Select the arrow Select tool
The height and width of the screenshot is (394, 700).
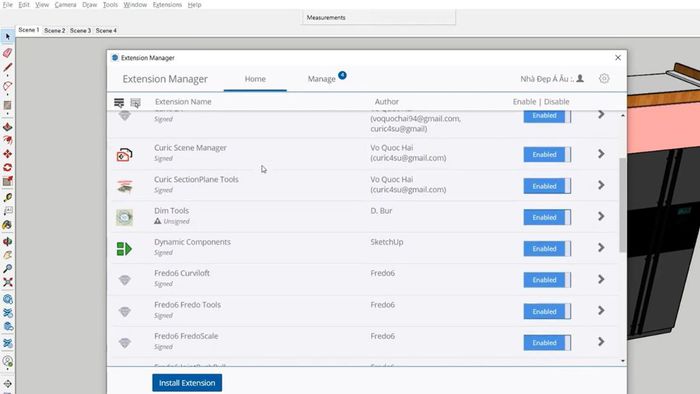coord(7,37)
